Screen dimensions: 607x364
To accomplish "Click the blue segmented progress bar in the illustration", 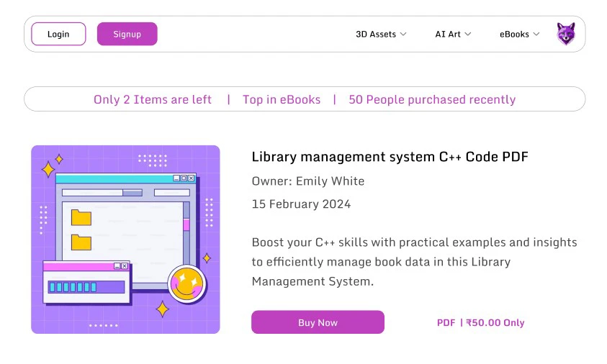I will click(x=86, y=287).
